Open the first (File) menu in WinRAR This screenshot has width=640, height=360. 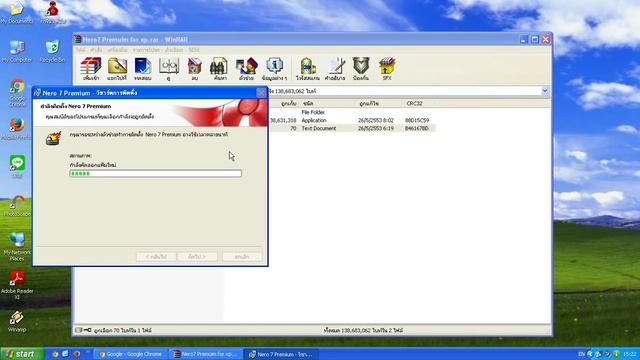click(80, 50)
